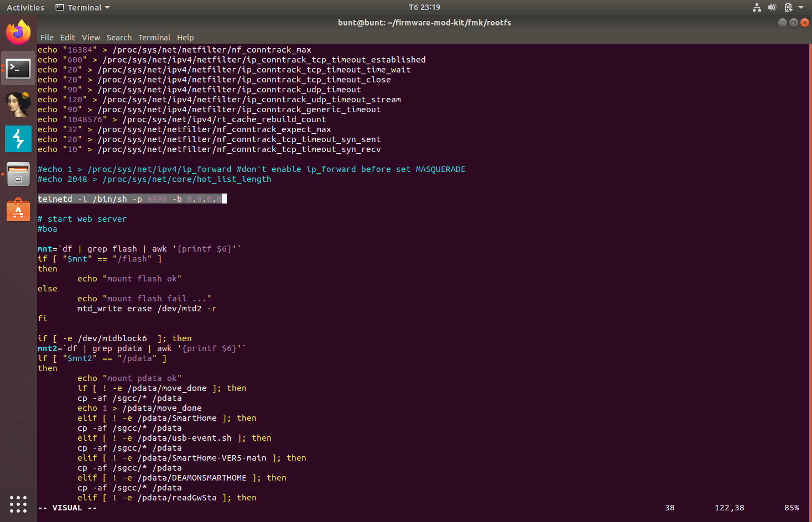
Task: Click the ip_forward MASQUERADE comment line
Action: click(x=252, y=169)
